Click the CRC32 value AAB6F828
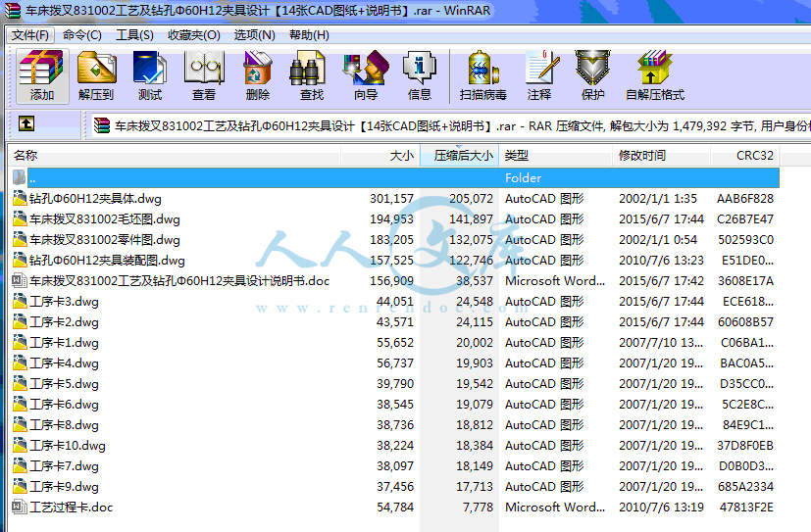This screenshot has height=532, width=811. pyautogui.click(x=745, y=198)
